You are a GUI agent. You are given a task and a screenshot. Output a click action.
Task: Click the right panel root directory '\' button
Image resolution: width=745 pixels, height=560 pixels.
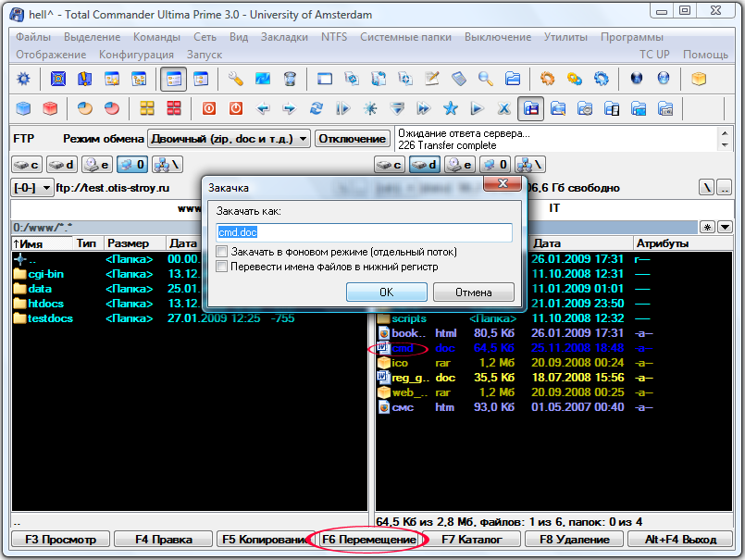706,187
